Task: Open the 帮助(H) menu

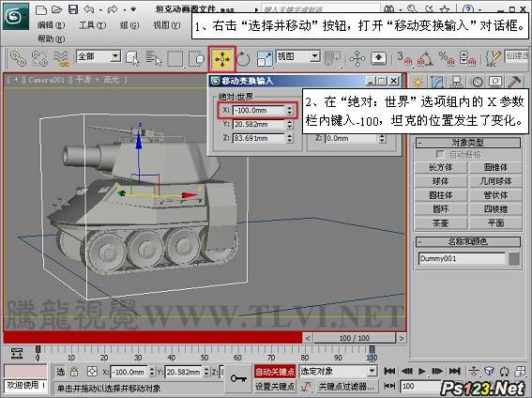Action: pyautogui.click(x=51, y=38)
